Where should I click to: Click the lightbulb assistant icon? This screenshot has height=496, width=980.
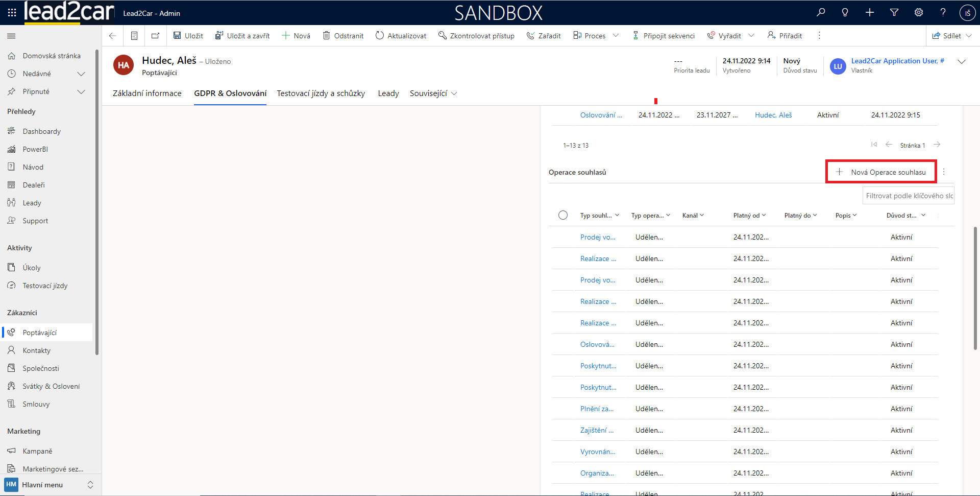(x=845, y=12)
